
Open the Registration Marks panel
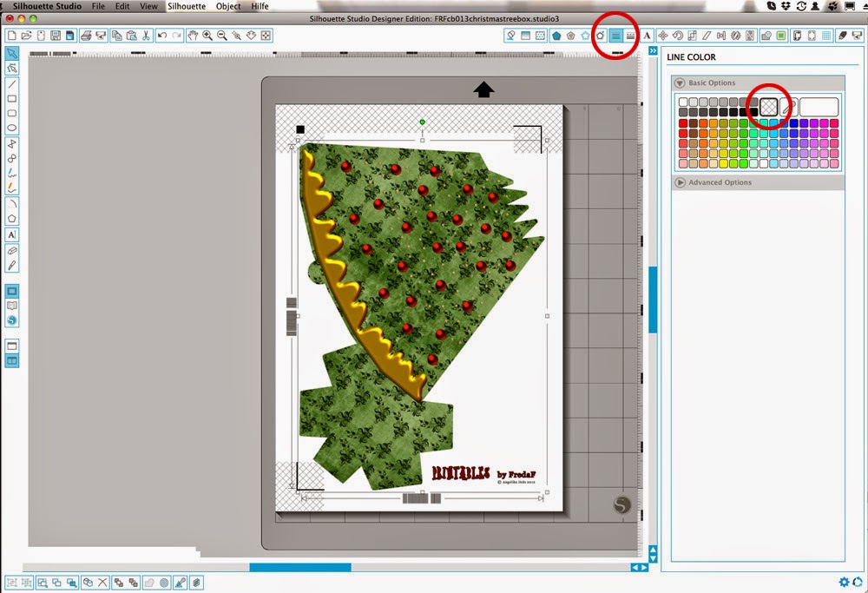(812, 36)
